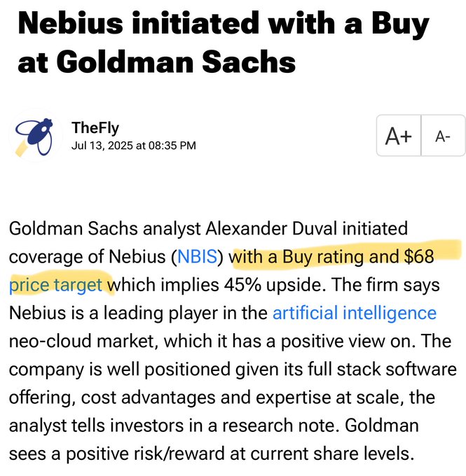Open the "artificial intelligence" link
Viewport: 466px width, 476px height.
pyautogui.click(x=355, y=313)
